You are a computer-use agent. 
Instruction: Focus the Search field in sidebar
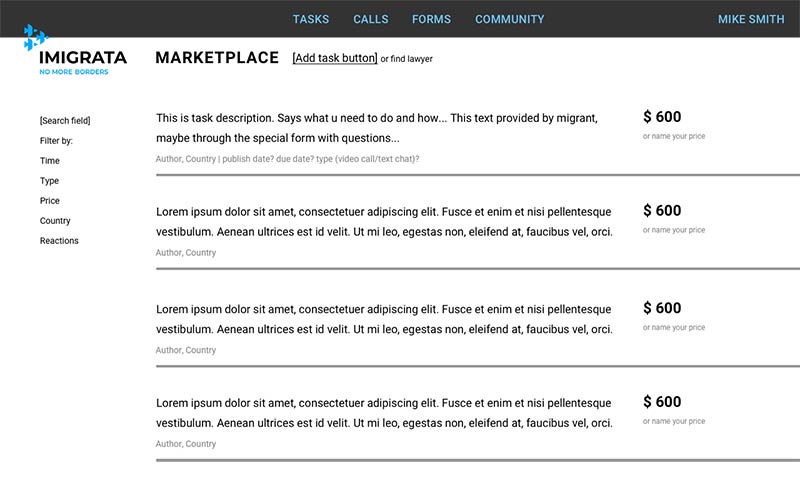pos(65,120)
